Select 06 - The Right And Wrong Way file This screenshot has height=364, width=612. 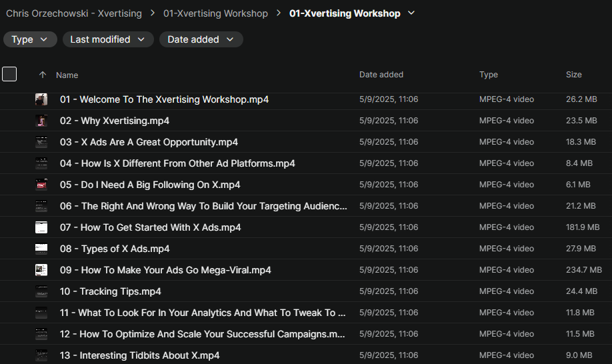coord(203,206)
